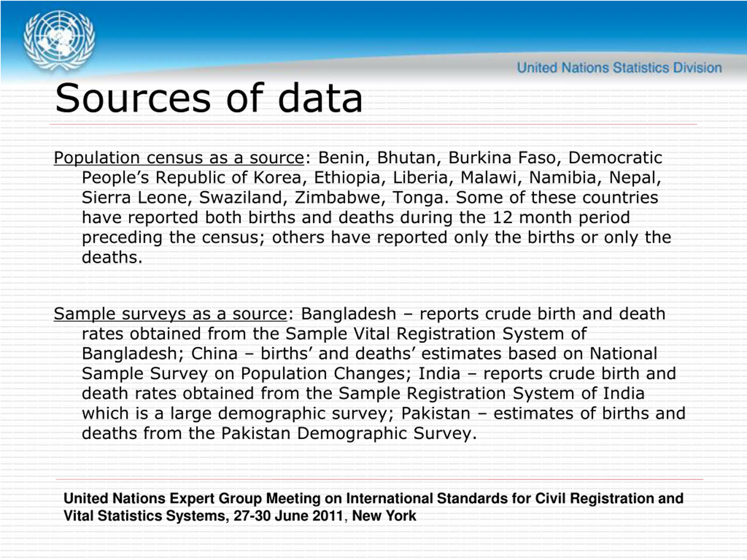Click the underlined 'Sample surveys as a source' heading
The height and width of the screenshot is (560, 747).
coord(170,314)
